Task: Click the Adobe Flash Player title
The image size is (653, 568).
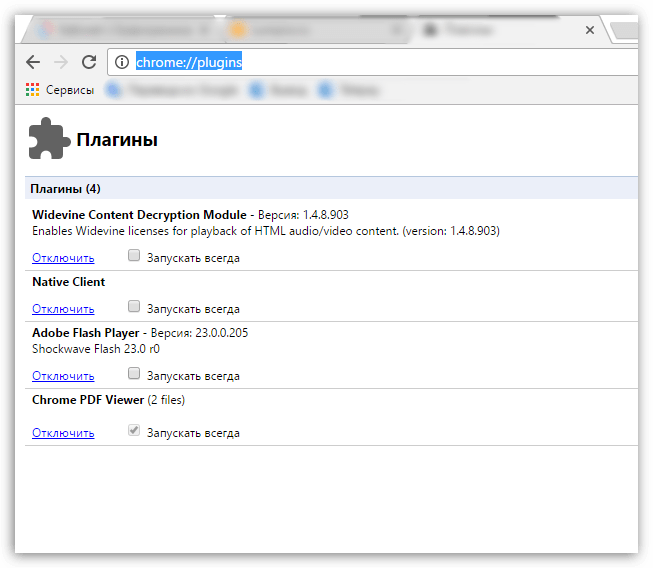Action: click(x=86, y=333)
